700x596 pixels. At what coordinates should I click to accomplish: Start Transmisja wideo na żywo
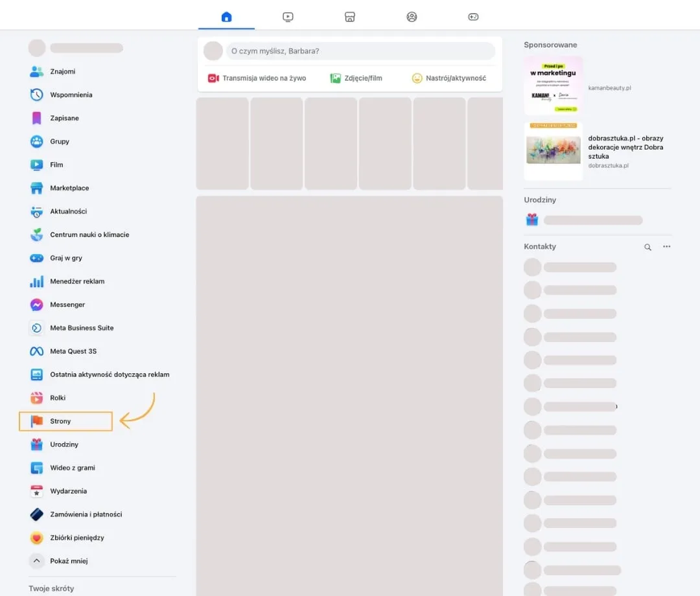[x=257, y=78]
